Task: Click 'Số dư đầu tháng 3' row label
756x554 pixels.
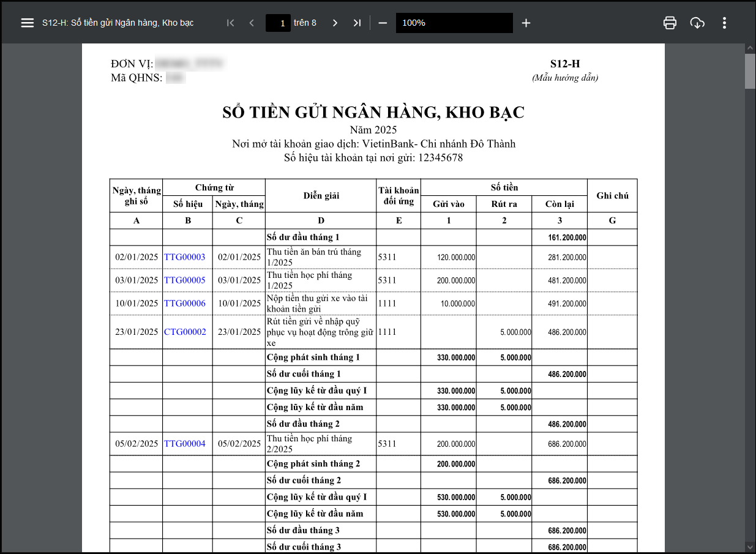Action: [303, 531]
